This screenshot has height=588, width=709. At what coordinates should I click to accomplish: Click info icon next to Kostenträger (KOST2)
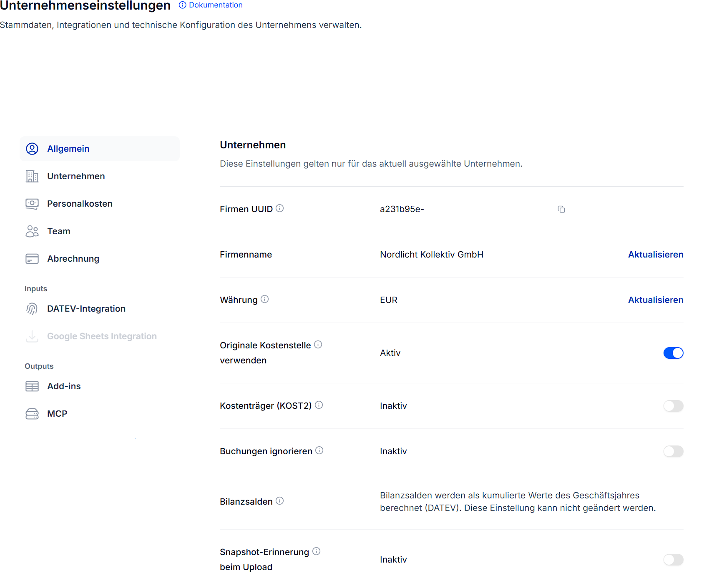tap(319, 405)
